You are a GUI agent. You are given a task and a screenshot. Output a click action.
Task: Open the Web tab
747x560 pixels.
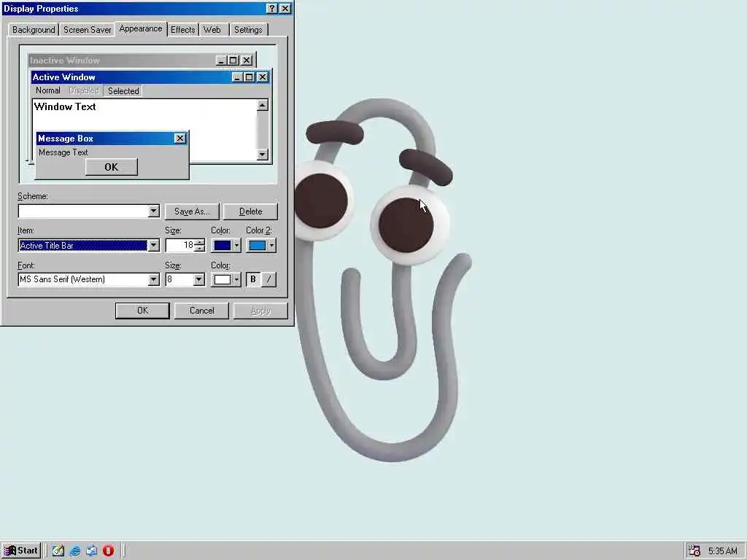point(212,29)
